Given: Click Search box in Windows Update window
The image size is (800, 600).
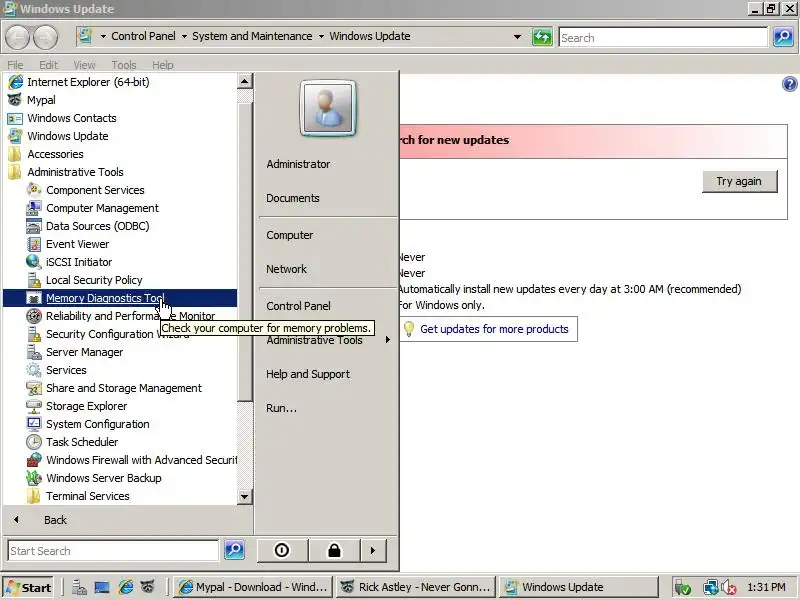Looking at the screenshot, I should tap(663, 37).
